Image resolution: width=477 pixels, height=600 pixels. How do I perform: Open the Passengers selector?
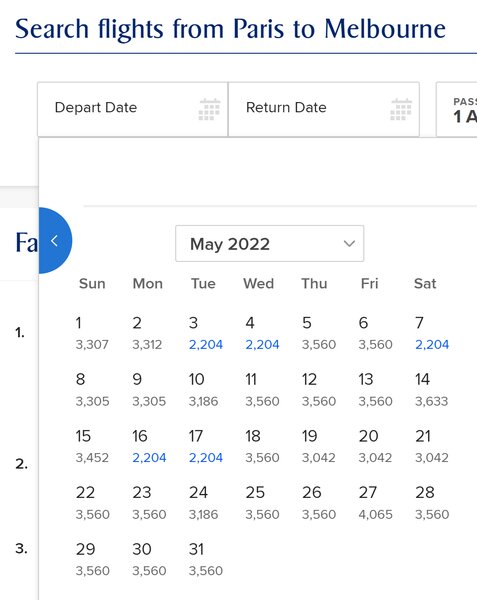coord(457,109)
